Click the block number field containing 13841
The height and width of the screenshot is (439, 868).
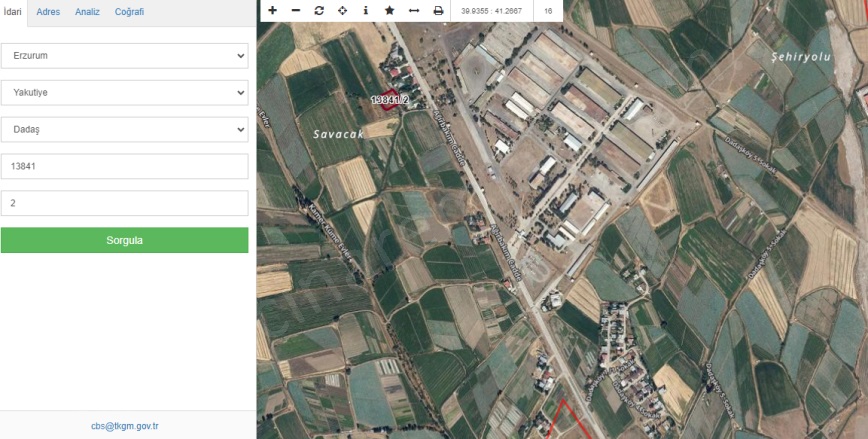tap(124, 166)
